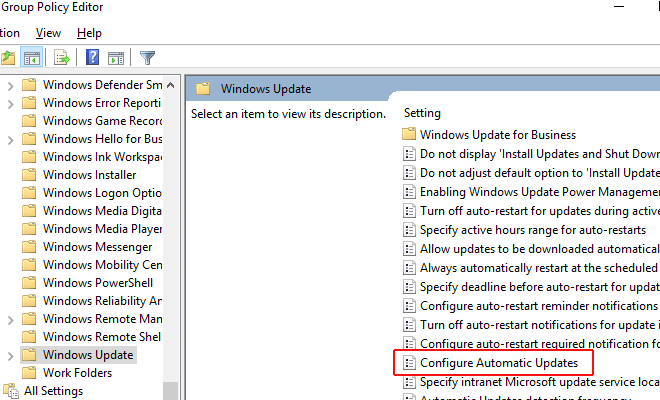Toggle the Show/Hide Console Tree icon
The image size is (660, 400).
coord(32,58)
